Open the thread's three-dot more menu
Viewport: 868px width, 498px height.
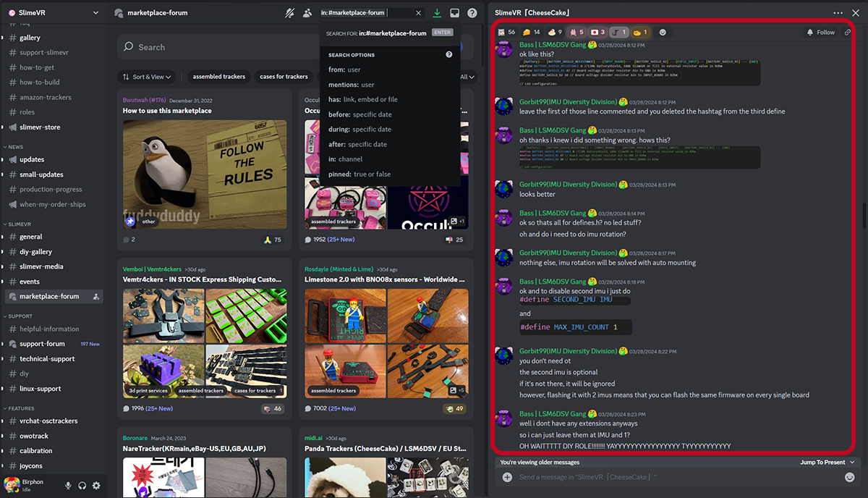click(838, 13)
